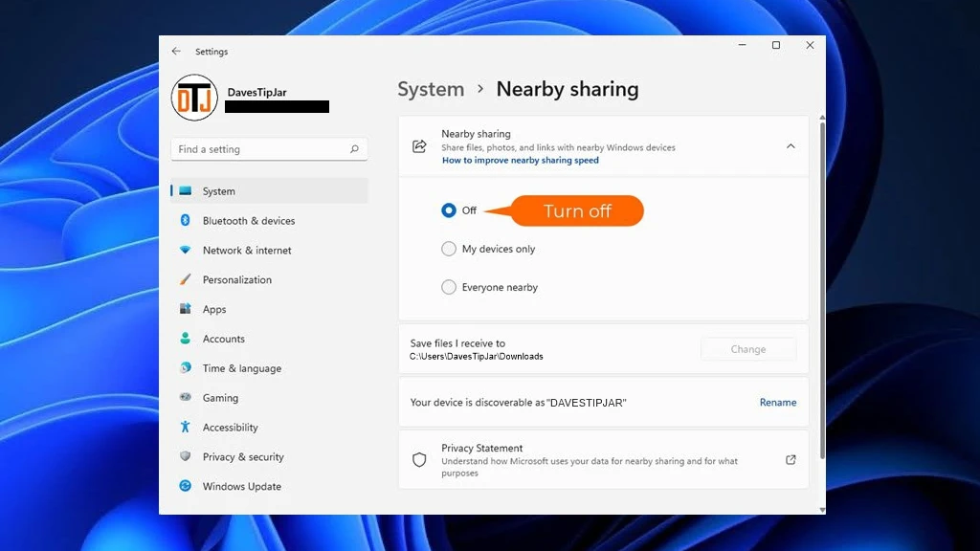Click DavesTipJar account name

tap(256, 92)
